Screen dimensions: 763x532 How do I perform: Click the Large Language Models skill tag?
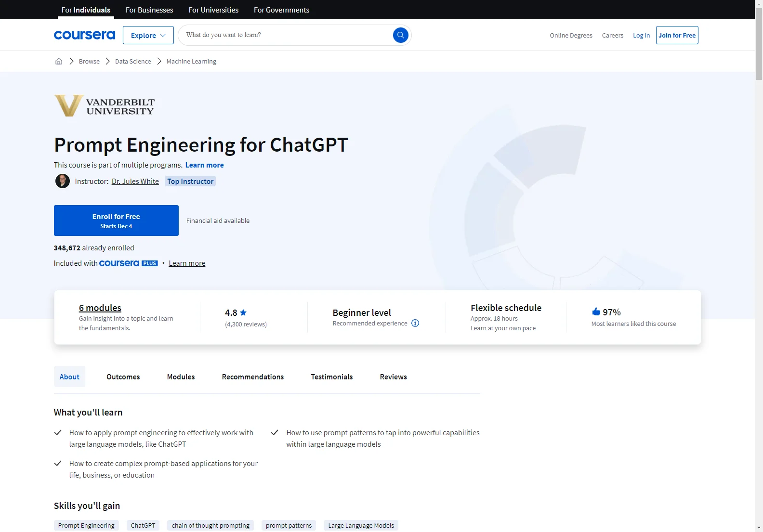[361, 525]
